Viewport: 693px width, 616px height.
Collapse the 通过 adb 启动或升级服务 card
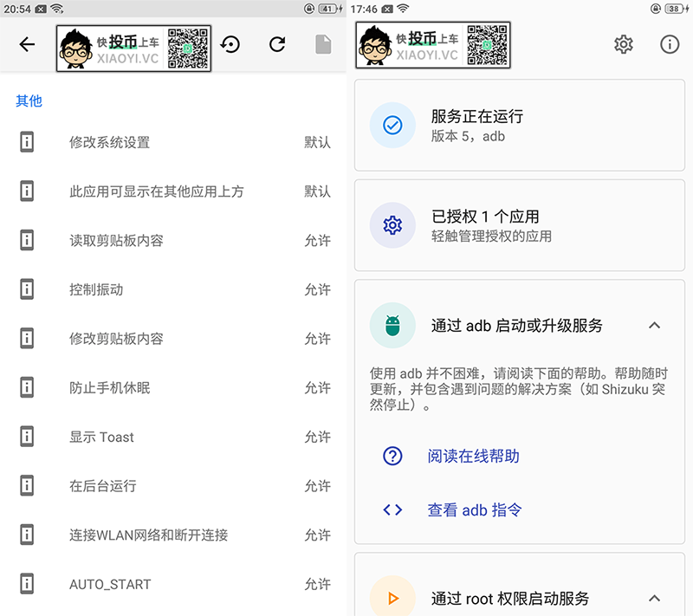click(655, 326)
